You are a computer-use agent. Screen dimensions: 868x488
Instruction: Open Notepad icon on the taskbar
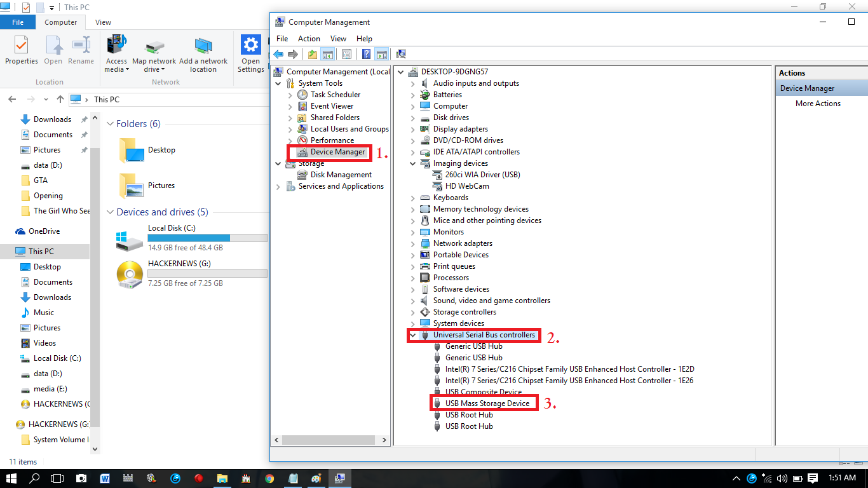[293, 478]
